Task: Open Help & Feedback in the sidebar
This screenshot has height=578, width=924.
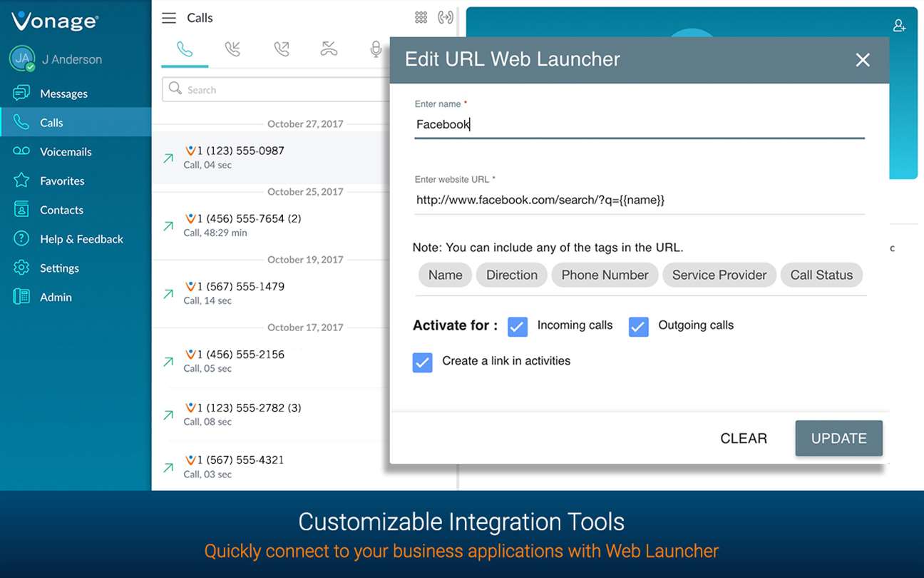Action: (x=76, y=239)
